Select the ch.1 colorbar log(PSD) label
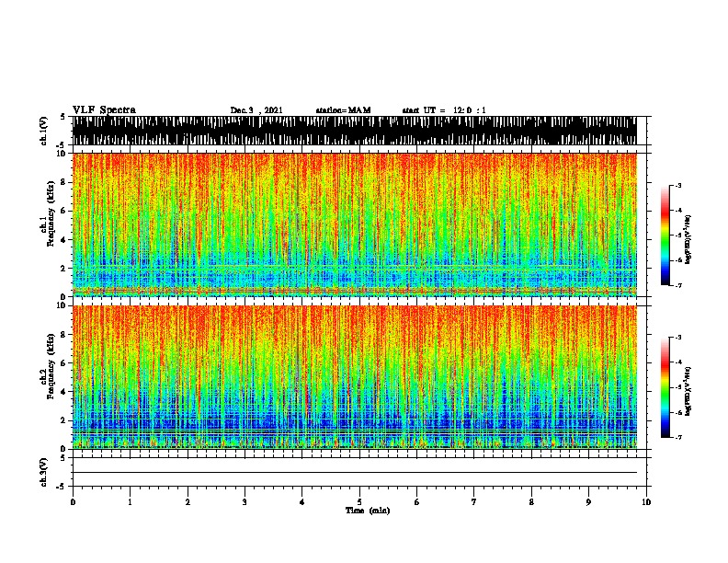This screenshot has height=563, width=728. click(688, 240)
